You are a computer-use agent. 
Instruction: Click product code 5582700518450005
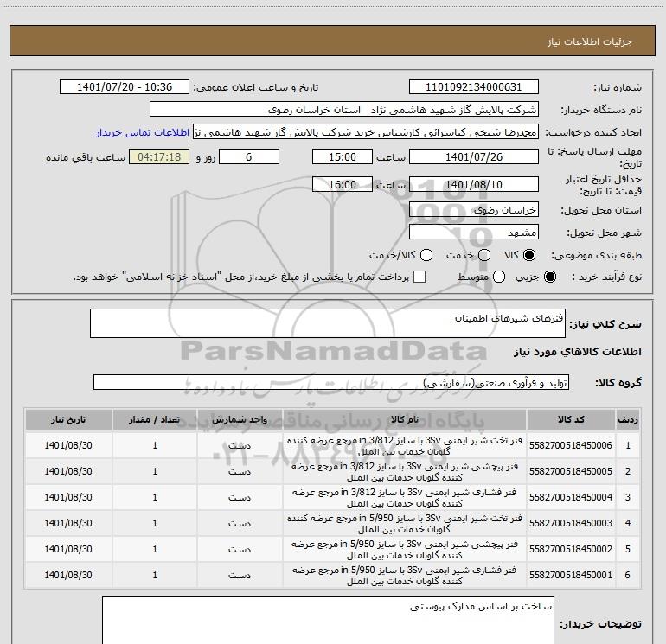point(571,471)
